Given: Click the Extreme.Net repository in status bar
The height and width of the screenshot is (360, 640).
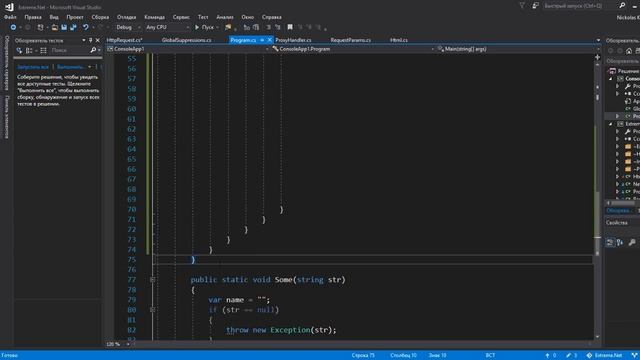Looking at the screenshot, I should click(x=604, y=356).
